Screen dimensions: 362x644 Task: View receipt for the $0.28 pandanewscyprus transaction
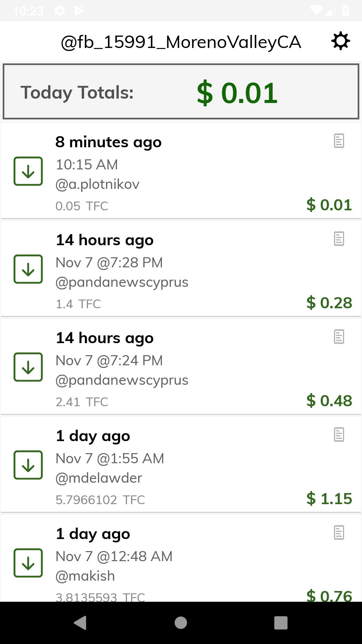tap(339, 239)
